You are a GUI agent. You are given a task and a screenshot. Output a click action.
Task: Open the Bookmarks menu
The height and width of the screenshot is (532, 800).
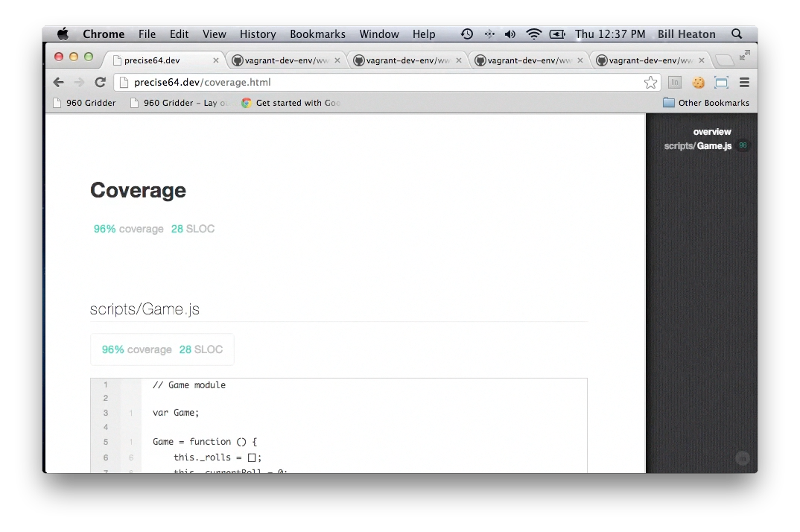tap(317, 34)
